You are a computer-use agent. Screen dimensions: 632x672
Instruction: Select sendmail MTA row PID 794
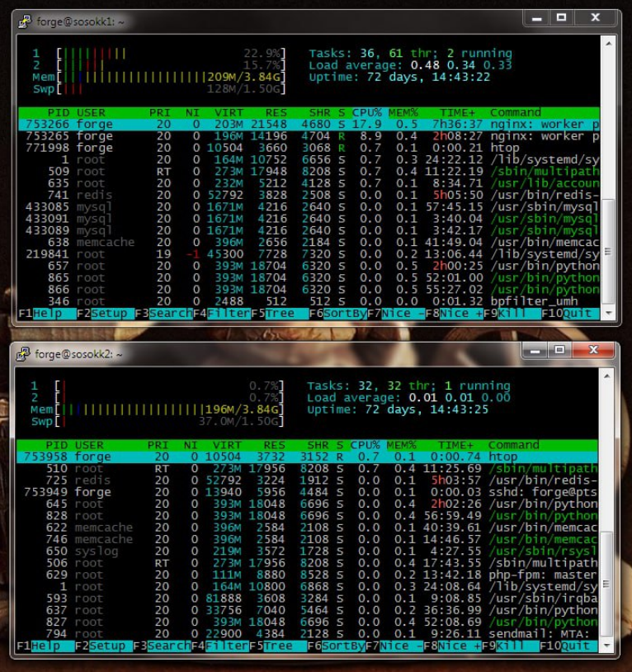307,634
